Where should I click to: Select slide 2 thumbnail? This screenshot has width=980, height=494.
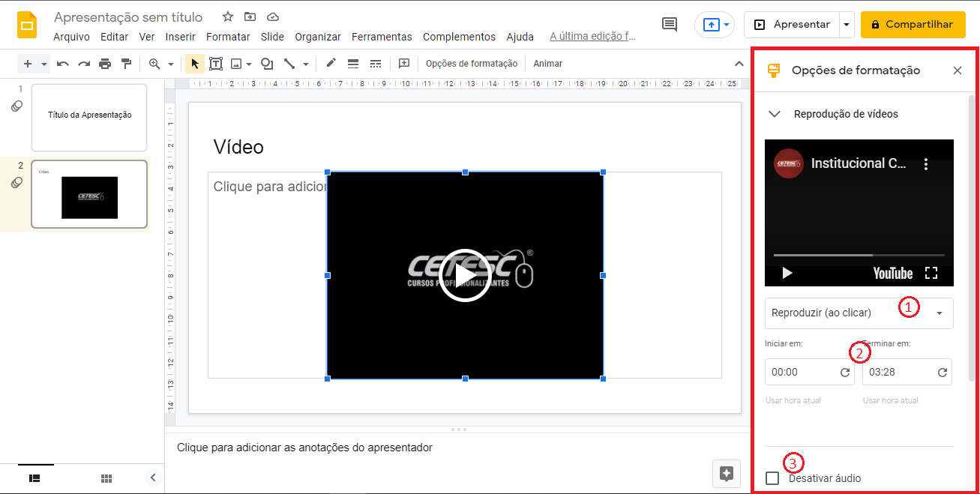click(89, 194)
